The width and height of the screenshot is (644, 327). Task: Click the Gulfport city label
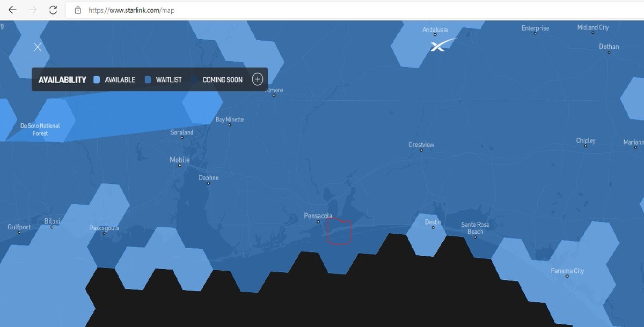[x=19, y=227]
